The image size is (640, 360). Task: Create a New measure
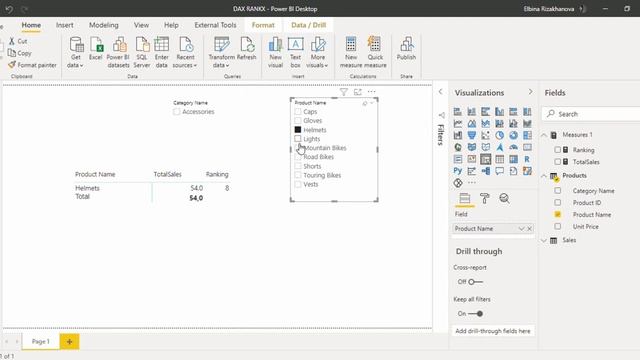351,52
